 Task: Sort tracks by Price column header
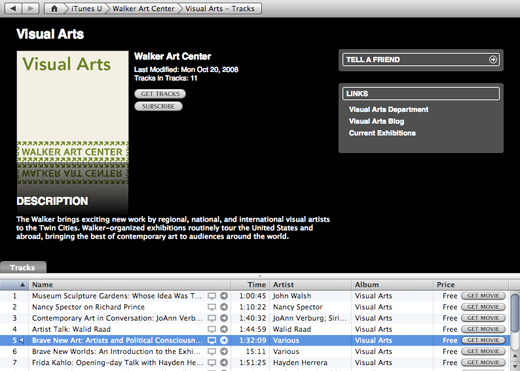[x=471, y=285]
